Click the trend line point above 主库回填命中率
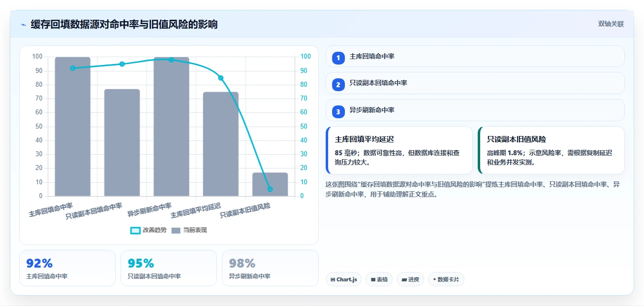Screen dimensions: 644x306 [x=73, y=68]
